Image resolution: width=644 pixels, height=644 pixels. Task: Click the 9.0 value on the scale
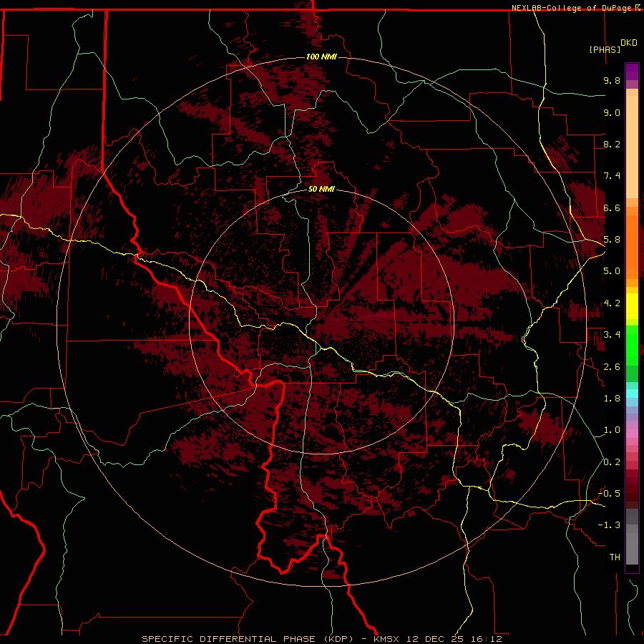[x=612, y=112]
